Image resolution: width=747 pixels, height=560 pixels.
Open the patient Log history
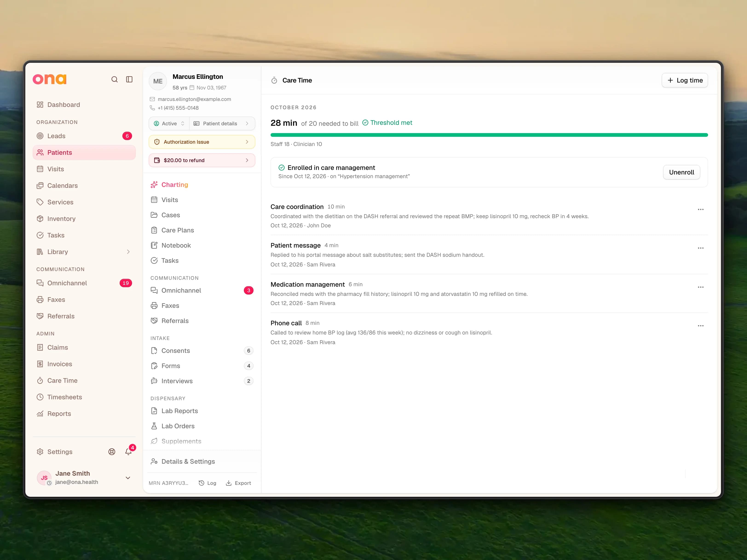coord(207,483)
